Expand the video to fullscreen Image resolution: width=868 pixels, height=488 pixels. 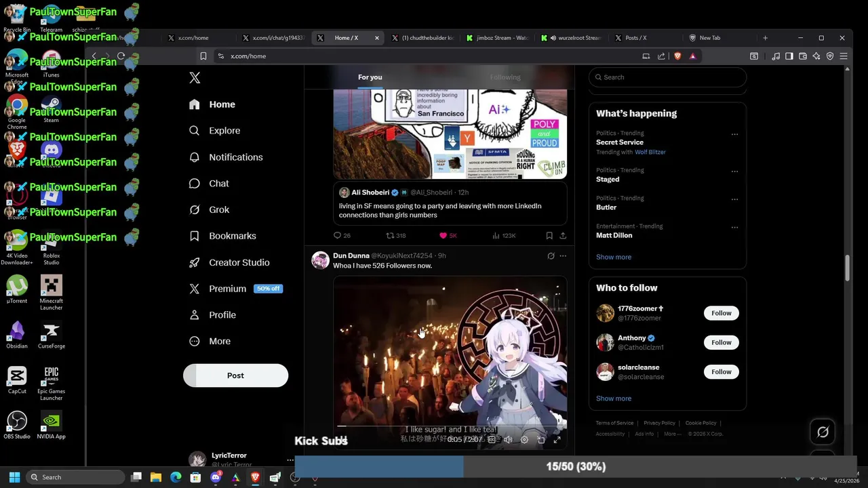click(557, 440)
